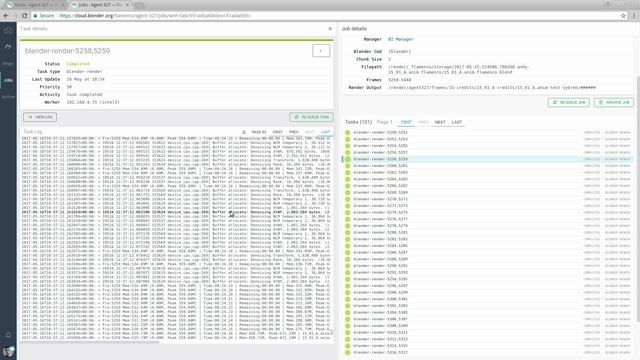Switch to the first Agent 327 browser tab
The height and width of the screenshot is (360, 640).
pos(36,5)
